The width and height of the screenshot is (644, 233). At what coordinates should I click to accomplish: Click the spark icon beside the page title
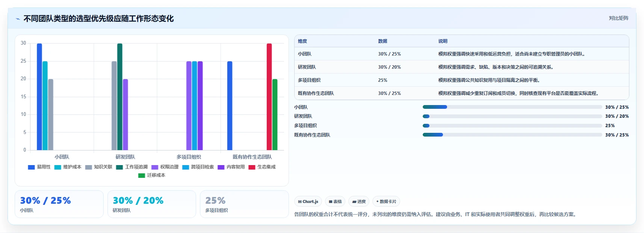18,19
